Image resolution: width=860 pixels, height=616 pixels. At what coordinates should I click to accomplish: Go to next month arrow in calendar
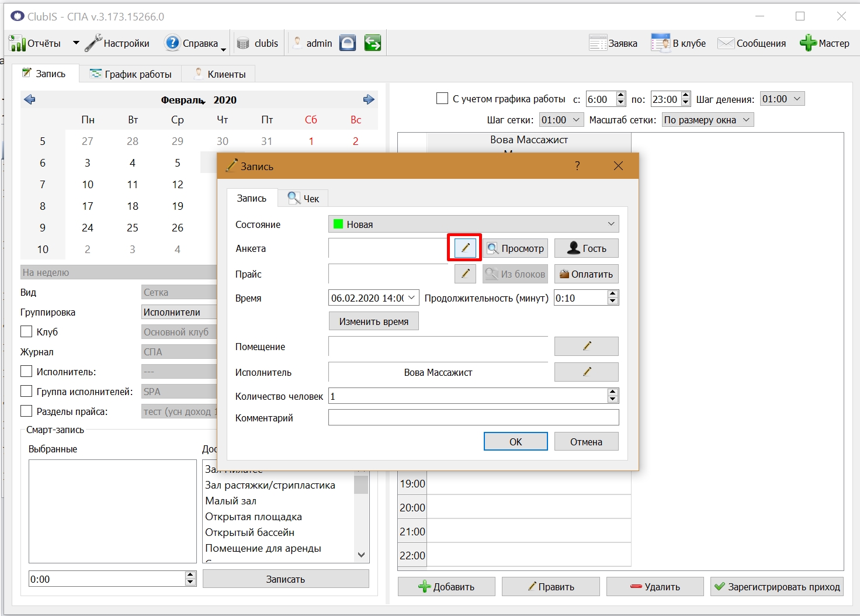(369, 99)
